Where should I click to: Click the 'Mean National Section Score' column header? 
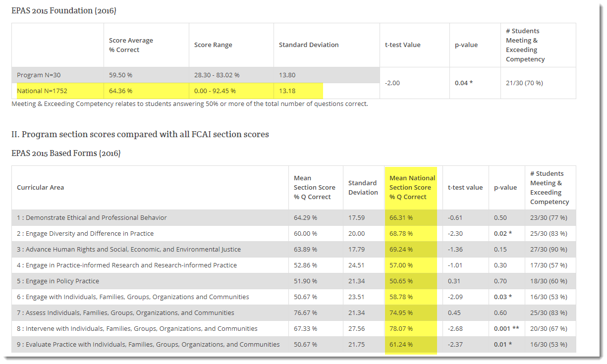tap(412, 187)
